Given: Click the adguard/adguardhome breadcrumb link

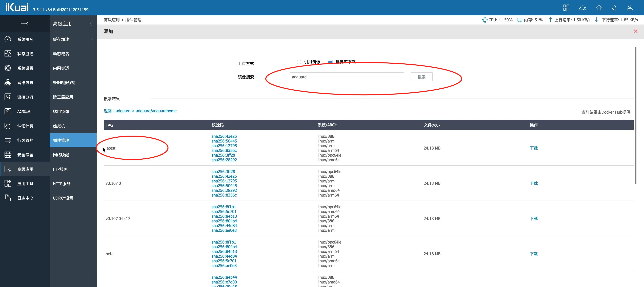Looking at the screenshot, I should click(156, 111).
